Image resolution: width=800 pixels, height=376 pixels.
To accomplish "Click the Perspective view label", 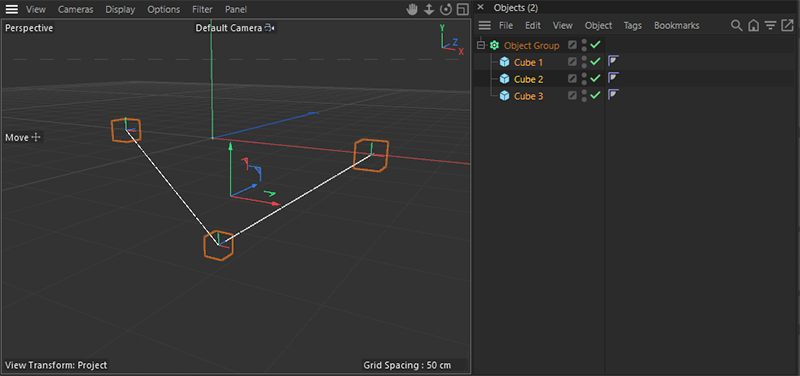I will 29,28.
